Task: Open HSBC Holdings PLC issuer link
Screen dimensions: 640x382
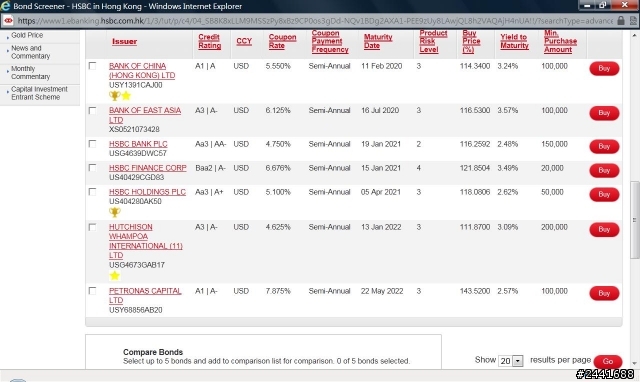Action: click(147, 192)
